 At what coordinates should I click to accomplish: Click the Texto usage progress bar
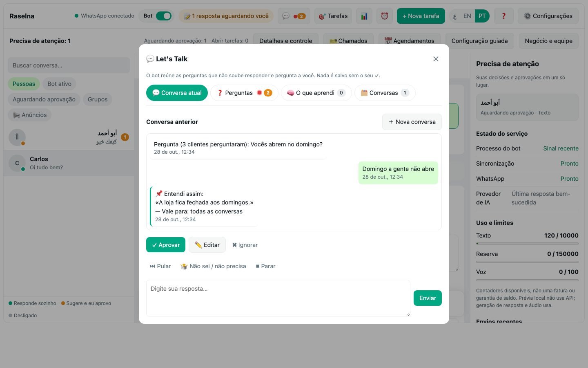pyautogui.click(x=527, y=244)
